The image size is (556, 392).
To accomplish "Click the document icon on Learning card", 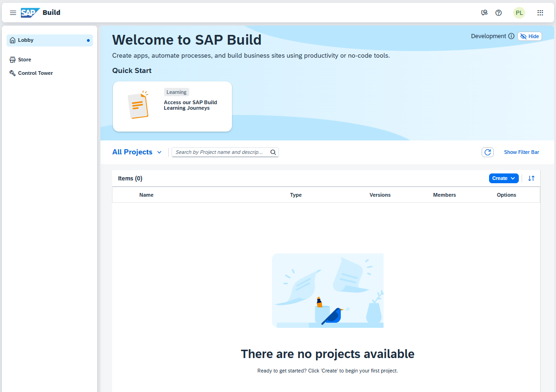I will coord(138,105).
